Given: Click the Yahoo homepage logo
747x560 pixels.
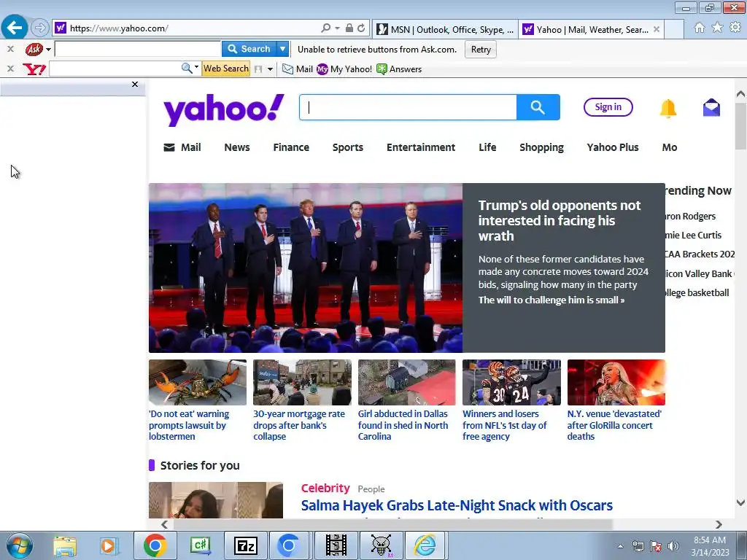Looking at the screenshot, I should click(x=224, y=109).
